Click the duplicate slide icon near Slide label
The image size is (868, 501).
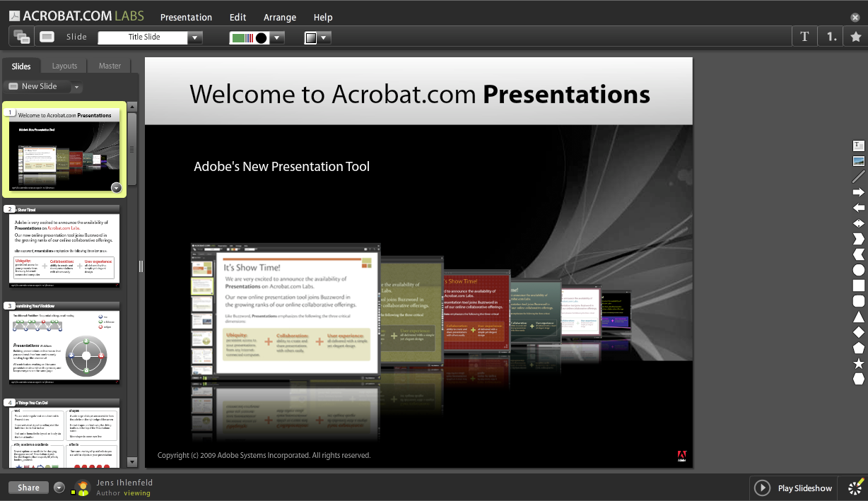[x=20, y=36]
